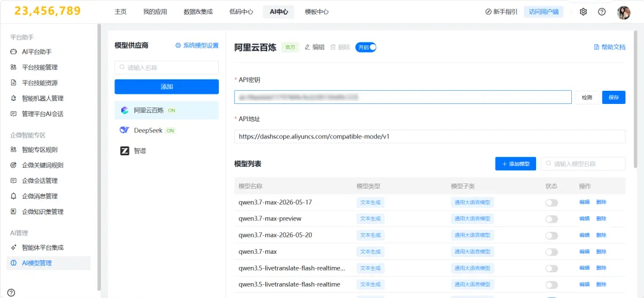The width and height of the screenshot is (644, 298).
Task: Open the user avatar menu
Action: (x=624, y=13)
